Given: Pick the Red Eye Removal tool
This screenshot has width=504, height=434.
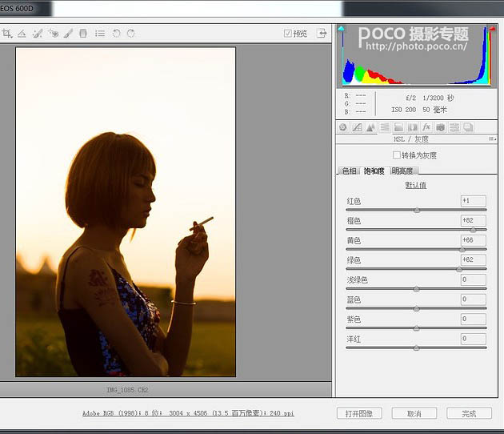Looking at the screenshot, I should pyautogui.click(x=53, y=34).
